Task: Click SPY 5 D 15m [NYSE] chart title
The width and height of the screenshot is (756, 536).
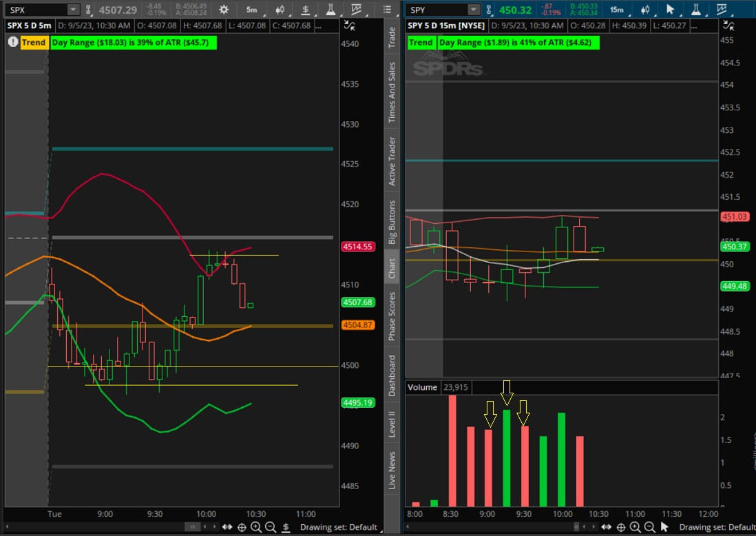Action: (x=446, y=25)
